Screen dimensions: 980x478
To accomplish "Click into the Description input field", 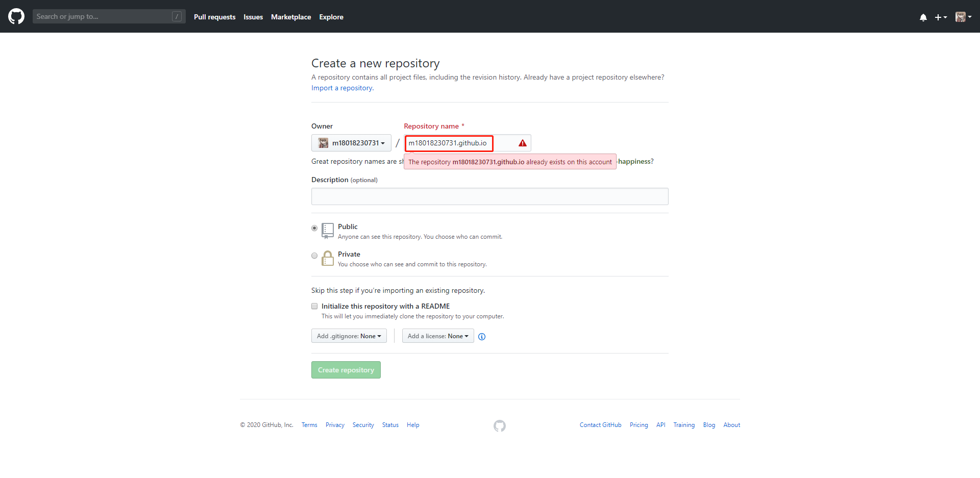I will (x=490, y=196).
